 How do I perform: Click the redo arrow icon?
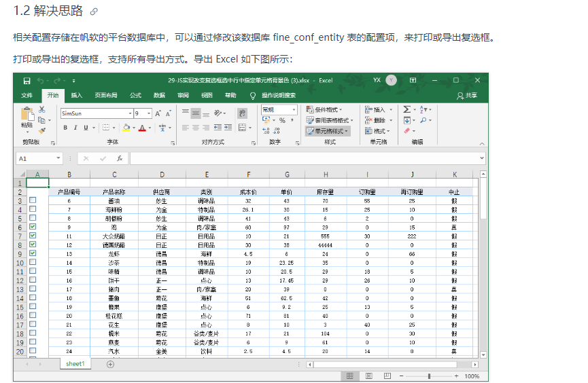57,81
